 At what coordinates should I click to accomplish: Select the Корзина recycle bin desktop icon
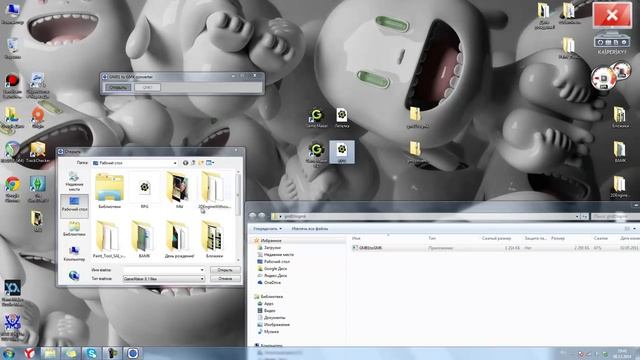click(x=12, y=49)
